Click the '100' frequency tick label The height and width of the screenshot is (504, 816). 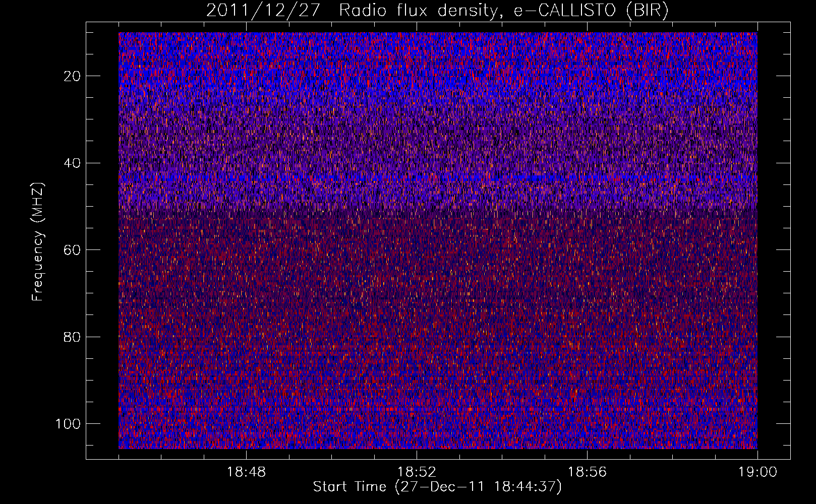68,424
